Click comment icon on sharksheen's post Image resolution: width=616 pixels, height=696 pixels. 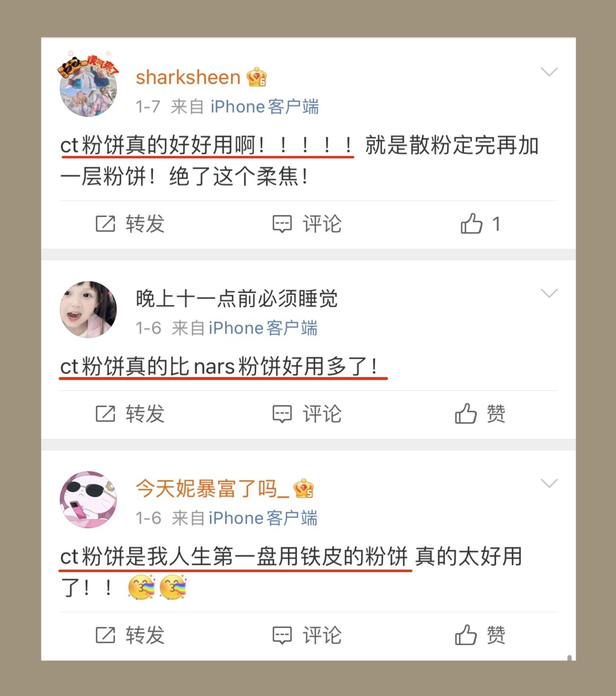[282, 224]
